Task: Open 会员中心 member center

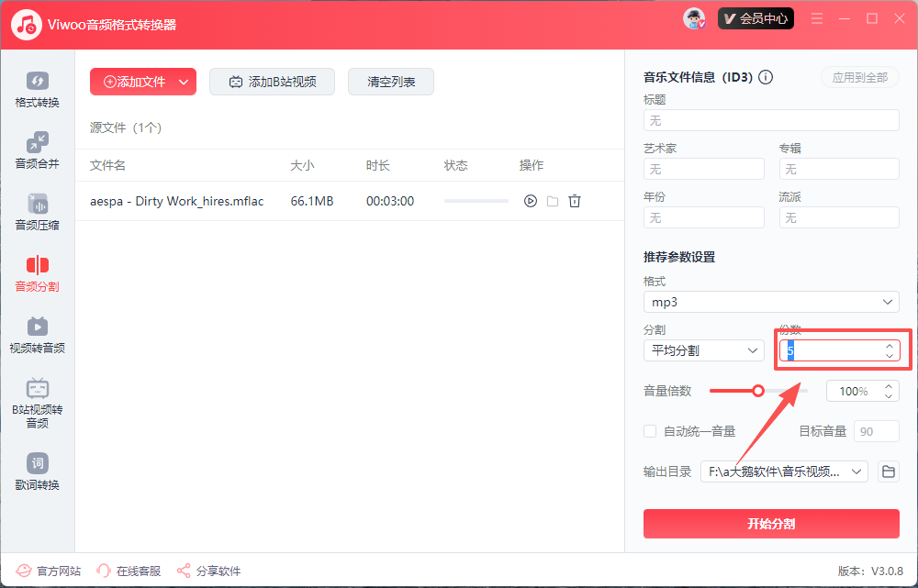Action: coord(756,17)
